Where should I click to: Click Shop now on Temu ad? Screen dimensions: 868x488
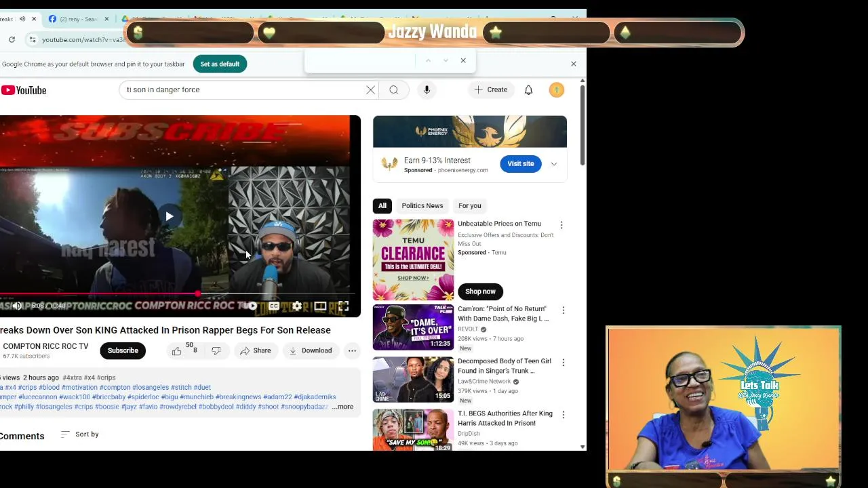480,291
